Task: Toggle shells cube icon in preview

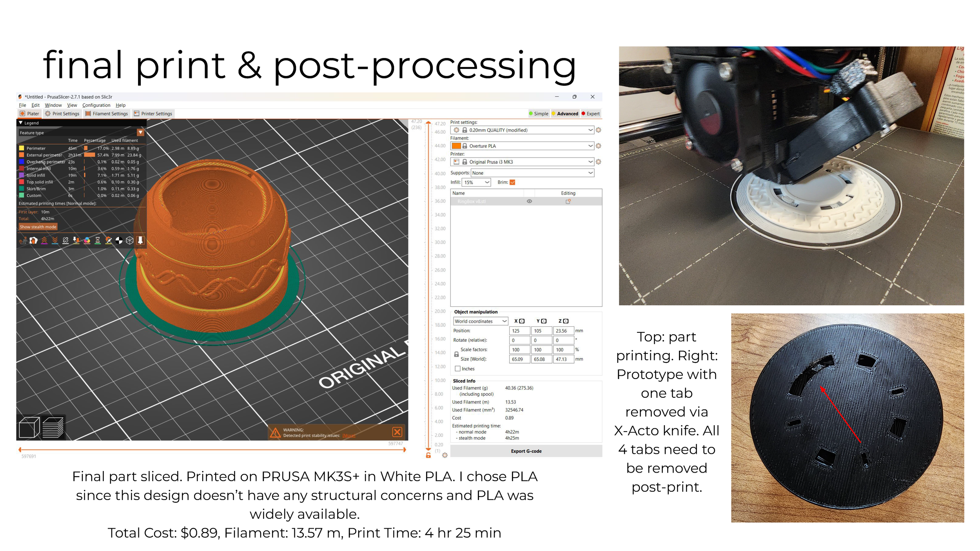Action: [x=130, y=241]
